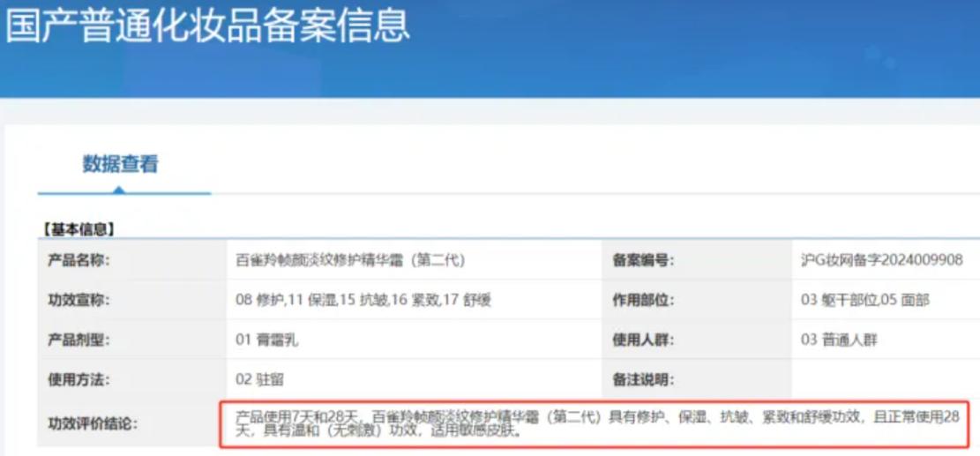Select the value 03 普通人群
The height and width of the screenshot is (456, 980).
pos(839,340)
